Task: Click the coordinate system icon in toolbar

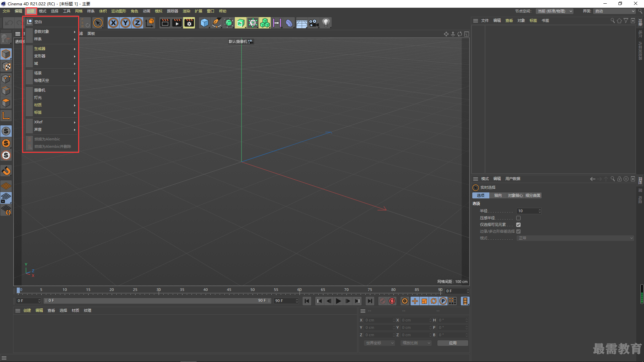Action: [x=150, y=23]
